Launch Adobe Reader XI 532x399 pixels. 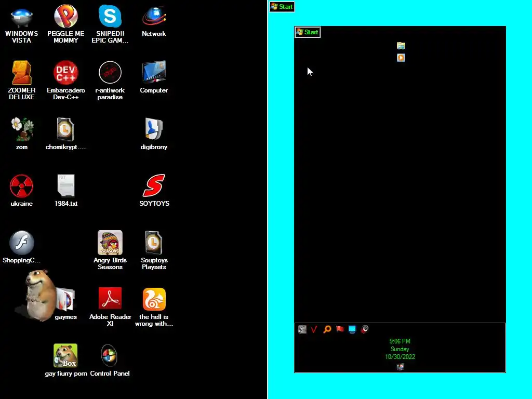pos(110,307)
